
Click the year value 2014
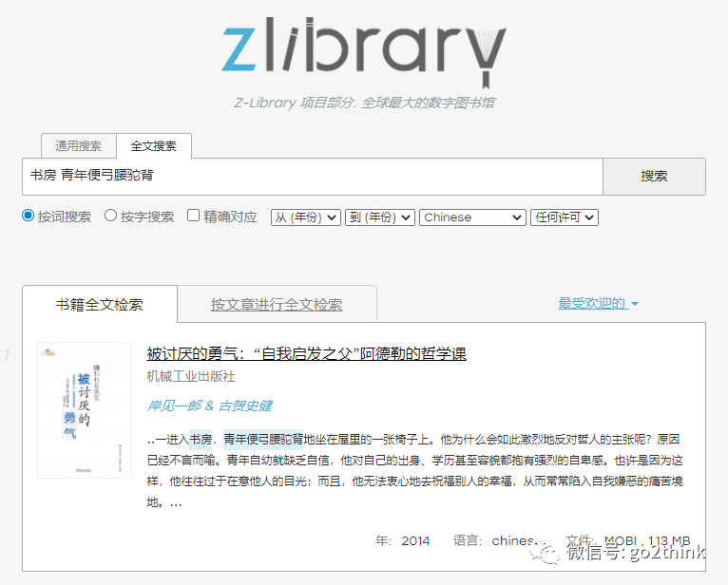(x=415, y=541)
